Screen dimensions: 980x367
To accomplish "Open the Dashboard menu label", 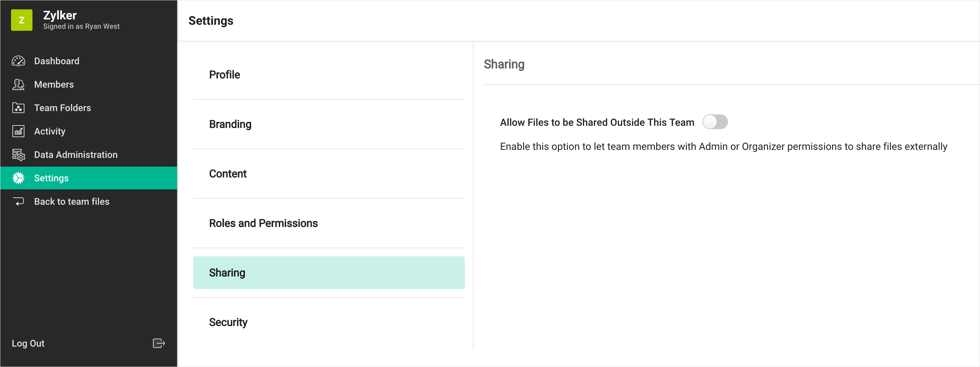I will [x=57, y=61].
